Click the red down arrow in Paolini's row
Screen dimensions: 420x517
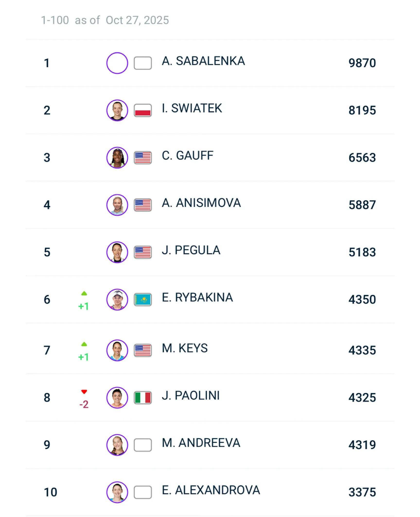tap(84, 392)
